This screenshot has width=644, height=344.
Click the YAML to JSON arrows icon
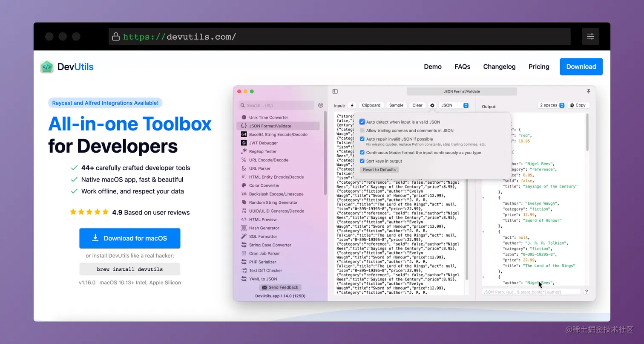tap(244, 279)
